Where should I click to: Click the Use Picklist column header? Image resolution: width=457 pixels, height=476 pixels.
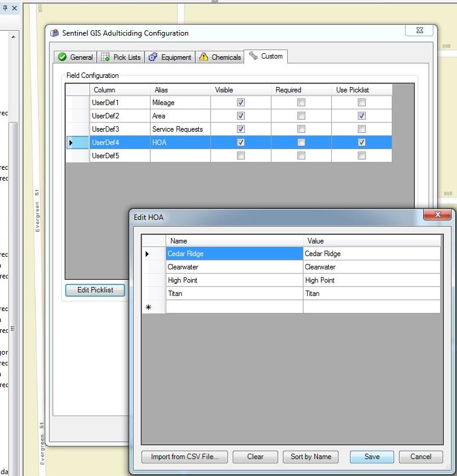[x=361, y=90]
